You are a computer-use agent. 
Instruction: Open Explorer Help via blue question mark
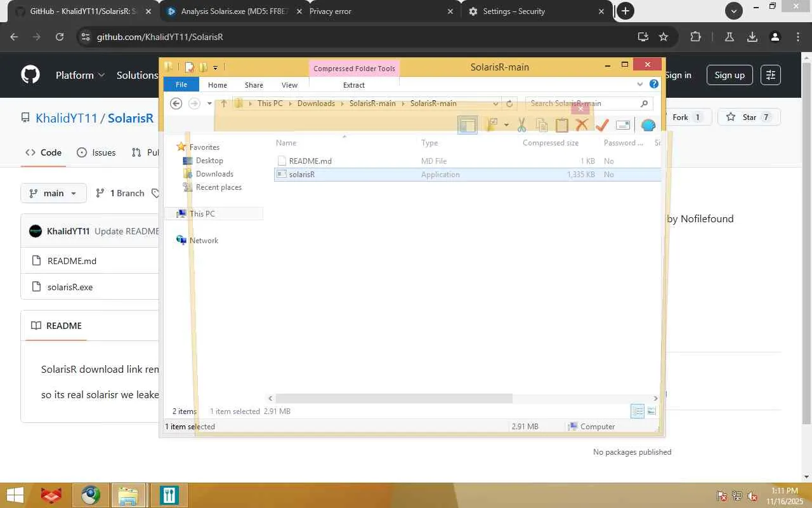click(x=654, y=84)
